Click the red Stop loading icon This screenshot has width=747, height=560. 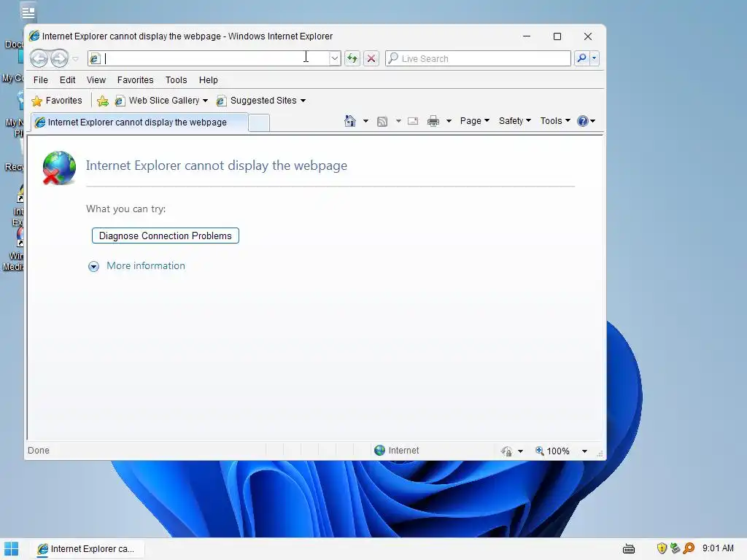371,58
